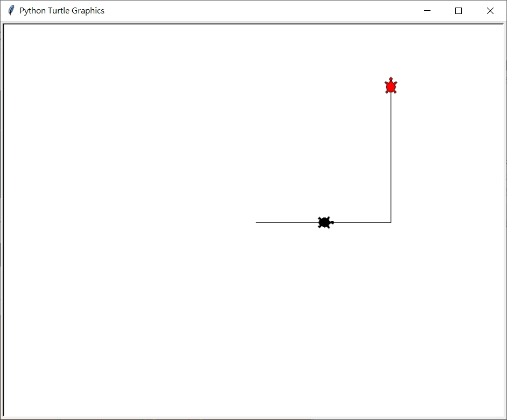
Task: Click the left starting end of horizontal line
Action: pyautogui.click(x=256, y=222)
